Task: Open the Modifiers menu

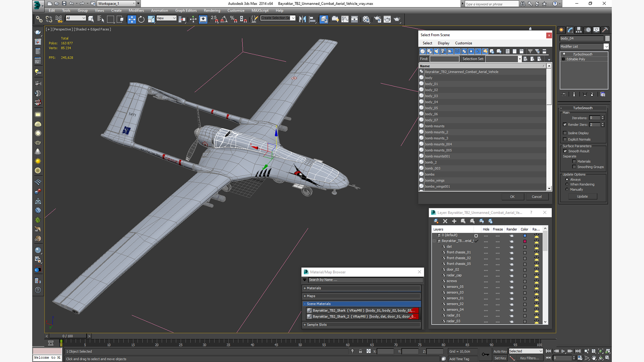Action: pyautogui.click(x=136, y=11)
